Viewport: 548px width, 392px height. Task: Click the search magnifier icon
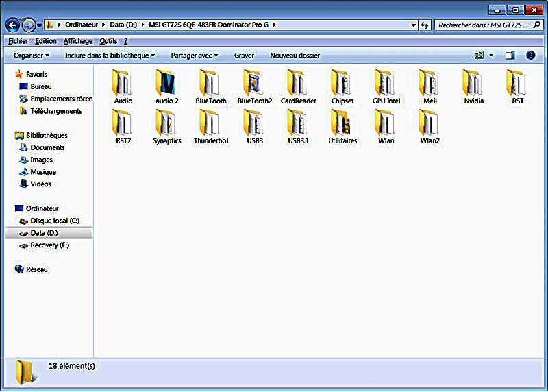pos(537,25)
